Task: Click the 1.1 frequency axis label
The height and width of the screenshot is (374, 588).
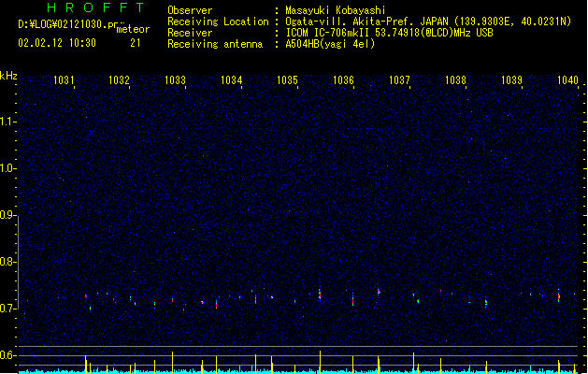Action: click(x=7, y=122)
